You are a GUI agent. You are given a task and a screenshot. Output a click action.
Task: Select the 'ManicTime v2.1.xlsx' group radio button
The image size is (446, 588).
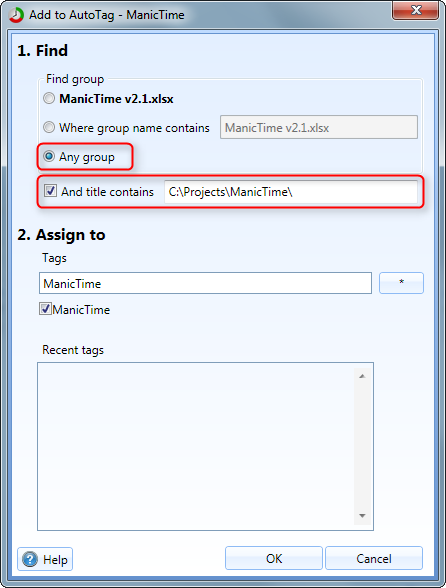coord(49,99)
